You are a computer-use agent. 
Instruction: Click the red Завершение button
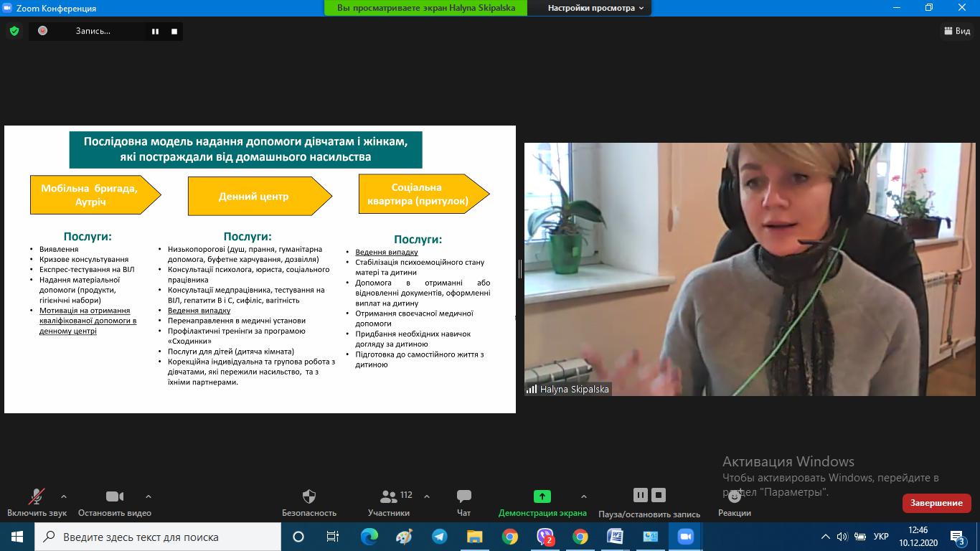[x=936, y=503]
